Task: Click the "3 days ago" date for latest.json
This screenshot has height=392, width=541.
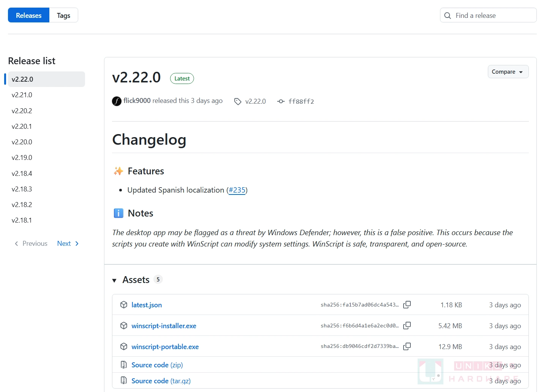Action: 505,305
